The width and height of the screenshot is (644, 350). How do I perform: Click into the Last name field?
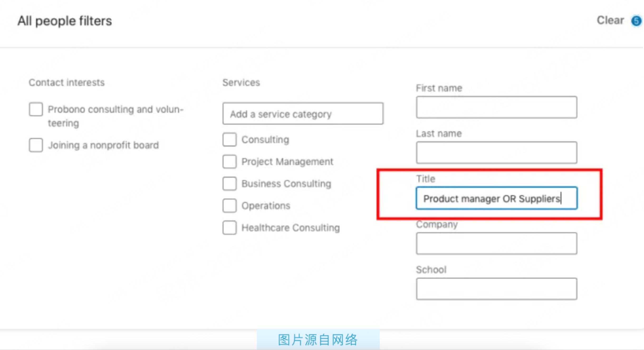coord(496,153)
